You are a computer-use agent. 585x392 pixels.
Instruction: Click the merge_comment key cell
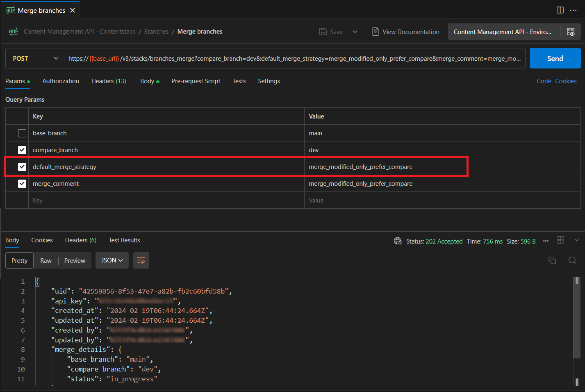pyautogui.click(x=166, y=184)
